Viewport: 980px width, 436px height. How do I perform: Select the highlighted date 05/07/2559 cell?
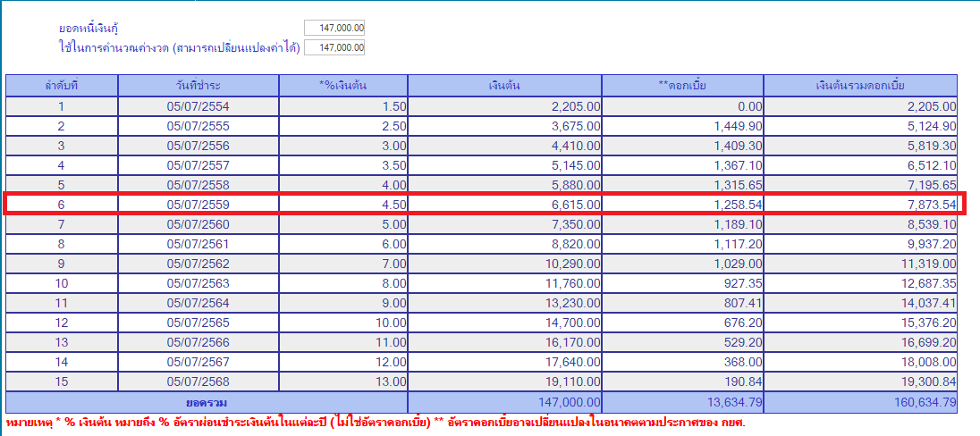point(199,205)
